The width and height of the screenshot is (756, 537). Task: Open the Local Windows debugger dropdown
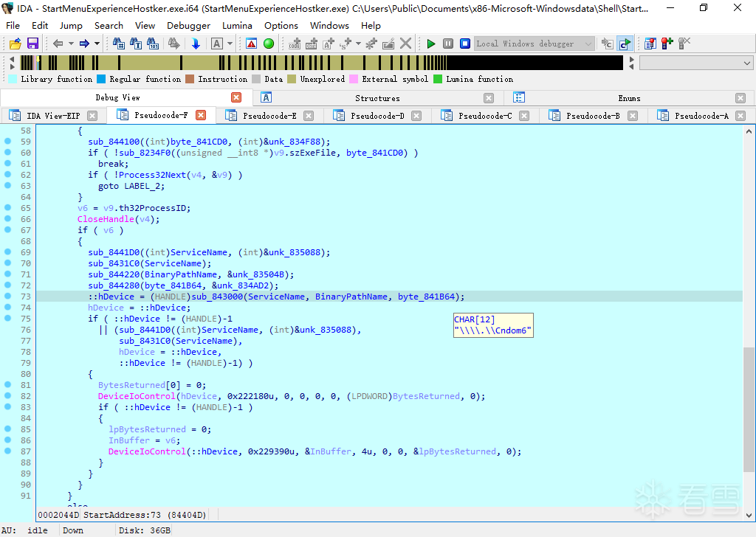(588, 44)
